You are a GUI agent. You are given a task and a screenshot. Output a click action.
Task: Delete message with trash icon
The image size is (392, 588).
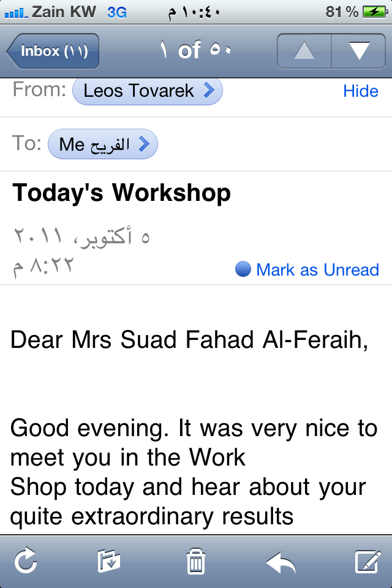(x=195, y=561)
